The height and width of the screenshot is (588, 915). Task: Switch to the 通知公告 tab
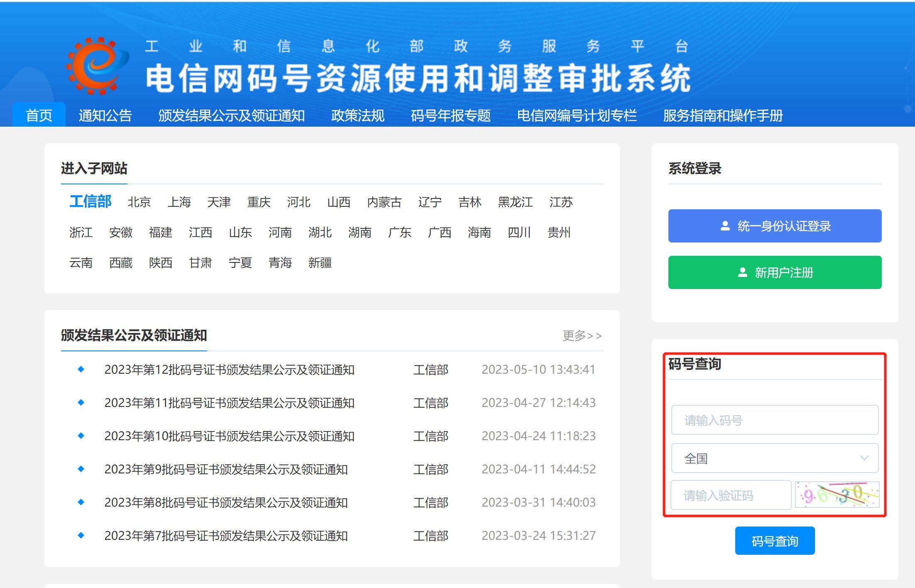tap(104, 116)
